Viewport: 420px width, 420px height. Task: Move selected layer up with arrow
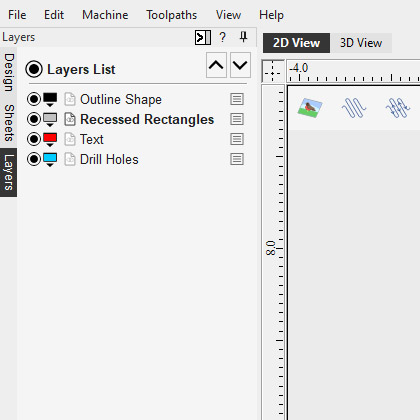pos(216,65)
